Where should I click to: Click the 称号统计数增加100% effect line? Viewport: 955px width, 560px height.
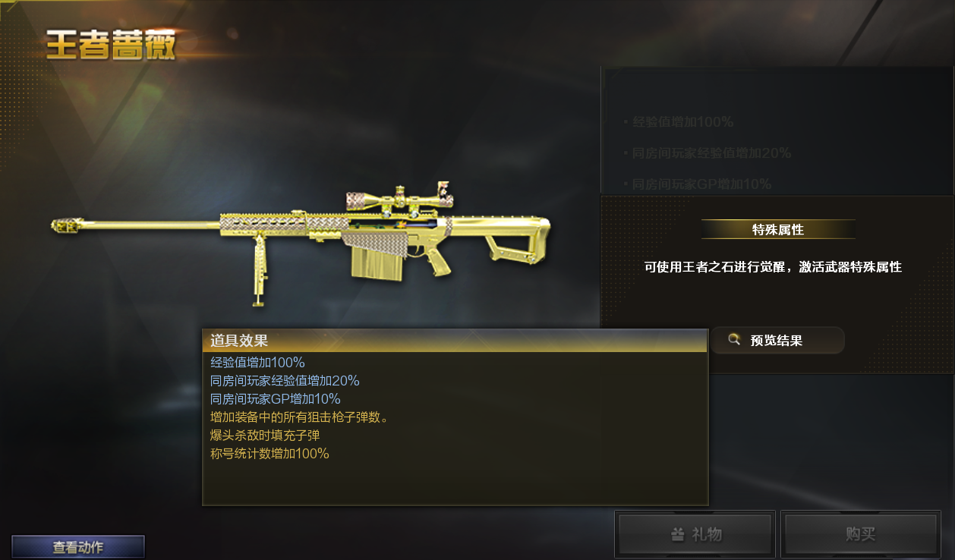tap(269, 454)
